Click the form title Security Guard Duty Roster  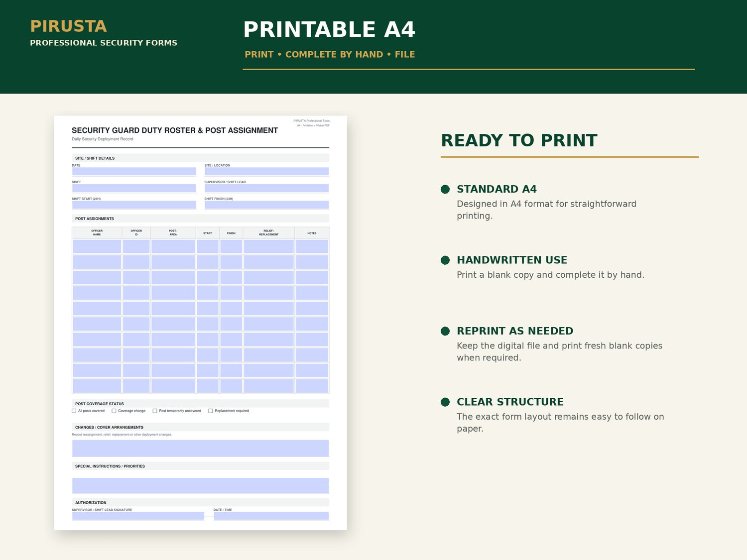(x=175, y=130)
